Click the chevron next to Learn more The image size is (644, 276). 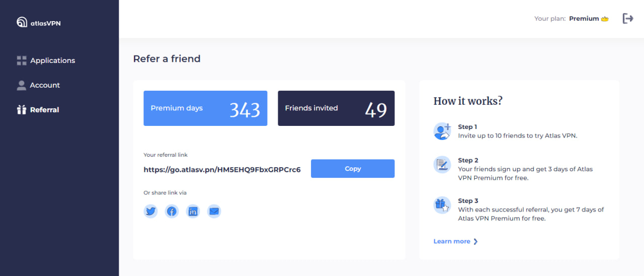pos(475,241)
